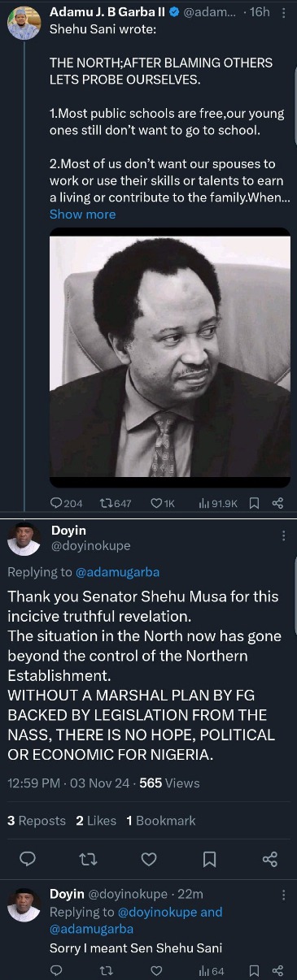This screenshot has width=297, height=980.
Task: Like the 'Sorry I meant Sen Shehu Sani' reply
Action: (155, 969)
